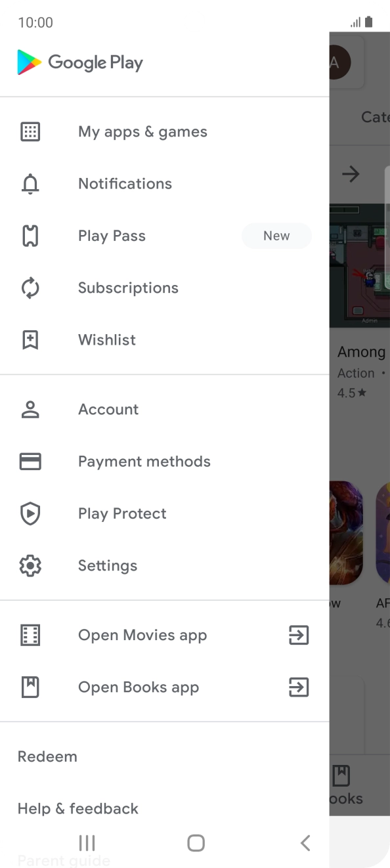Open the Account menu entry

(x=108, y=409)
